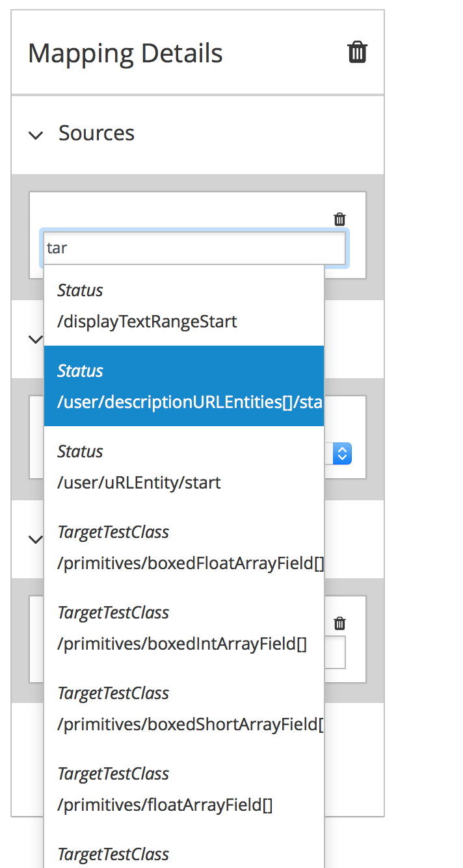Open the blue field selector arrows control
Viewport: 463px width, 868px height.
point(341,453)
